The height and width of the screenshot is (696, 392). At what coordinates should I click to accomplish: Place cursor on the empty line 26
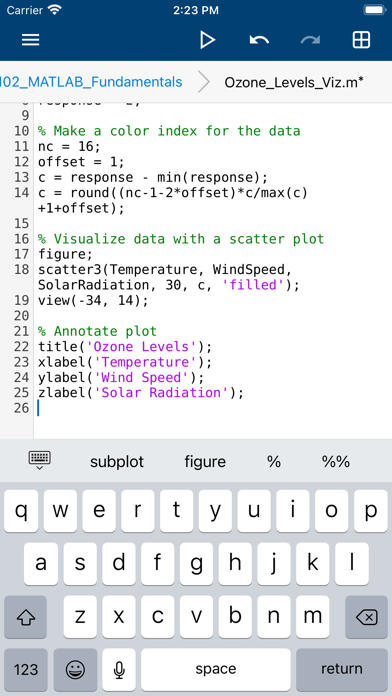click(213, 408)
